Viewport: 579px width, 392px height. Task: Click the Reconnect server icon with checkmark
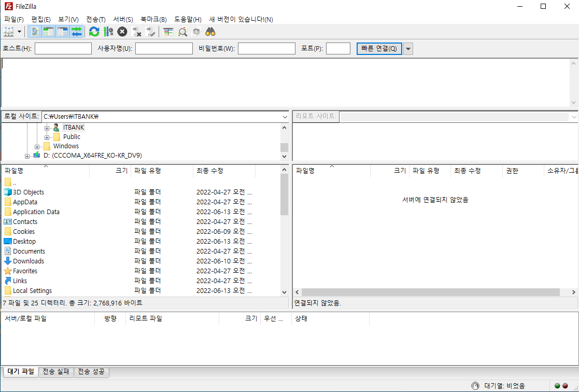click(x=151, y=32)
